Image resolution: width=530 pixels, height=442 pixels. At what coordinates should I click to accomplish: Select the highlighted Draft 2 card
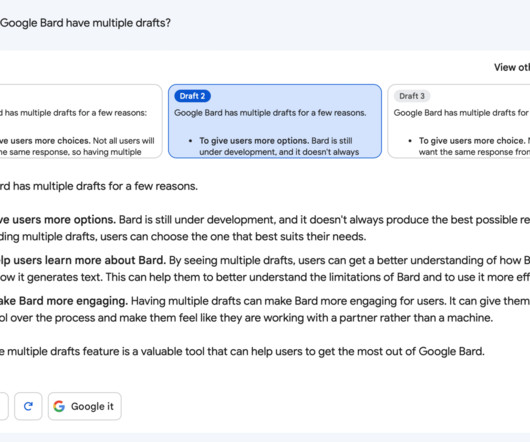coord(275,121)
